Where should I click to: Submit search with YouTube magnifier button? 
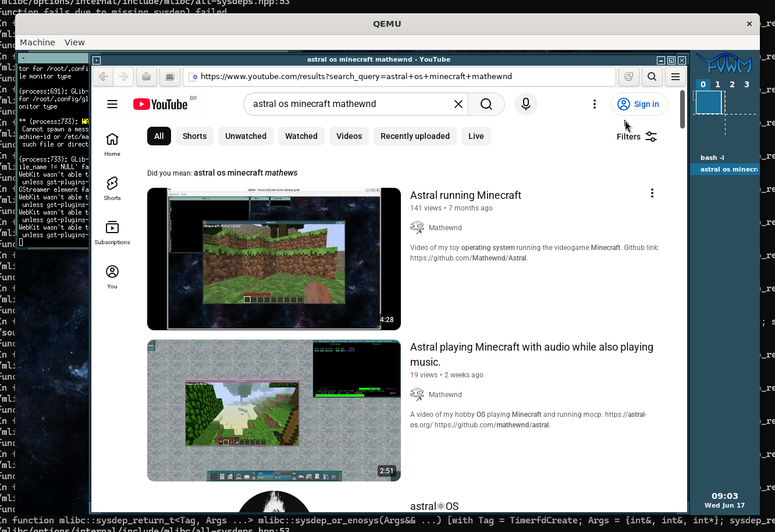(486, 104)
